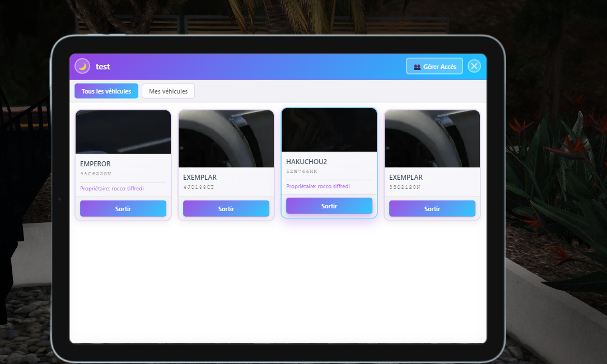This screenshot has width=607, height=364.
Task: Click the people icon on Gérer Accès
Action: click(417, 67)
